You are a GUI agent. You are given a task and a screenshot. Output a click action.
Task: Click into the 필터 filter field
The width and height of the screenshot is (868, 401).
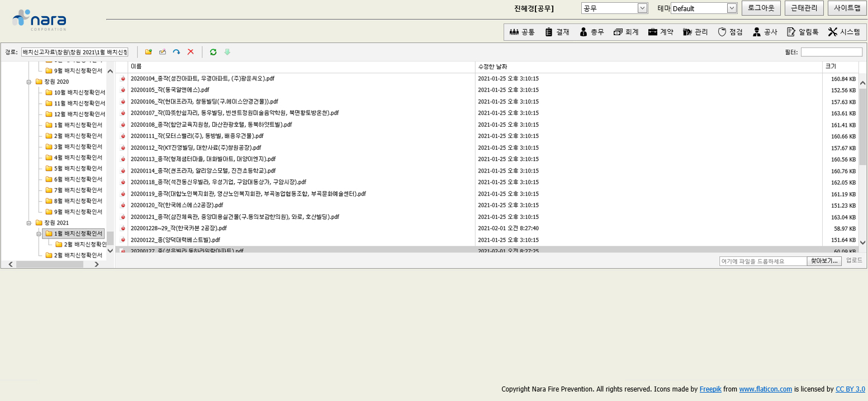831,52
